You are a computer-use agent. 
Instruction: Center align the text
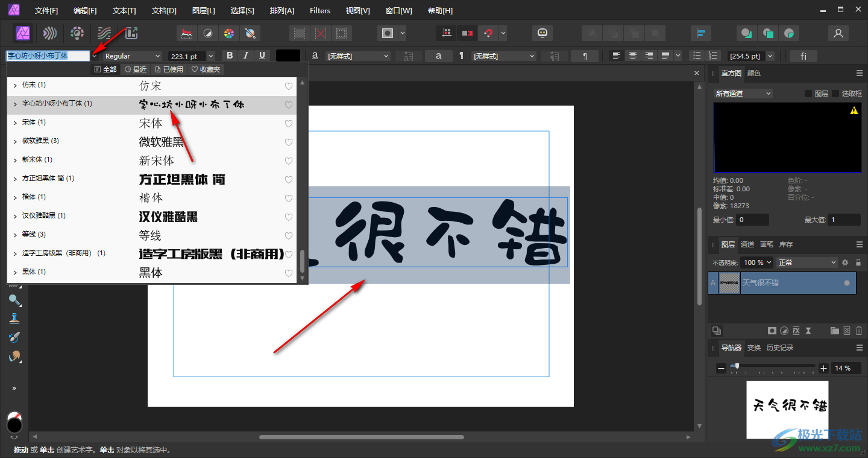click(x=632, y=56)
